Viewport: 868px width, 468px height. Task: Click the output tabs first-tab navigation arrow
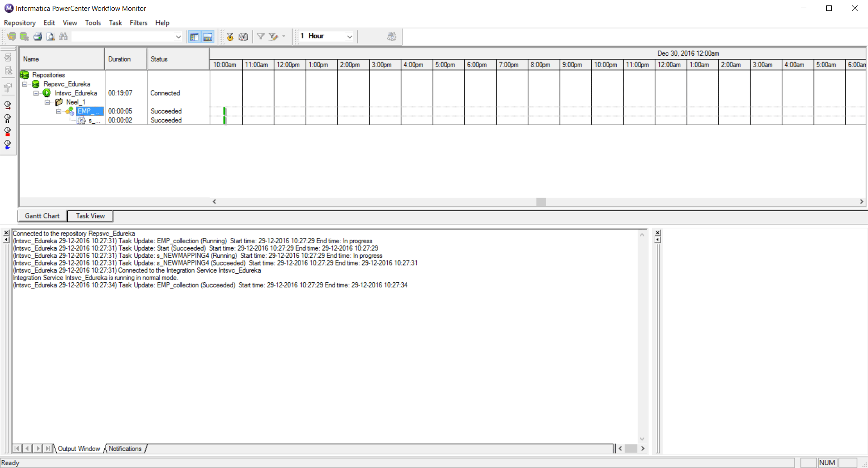click(x=17, y=449)
